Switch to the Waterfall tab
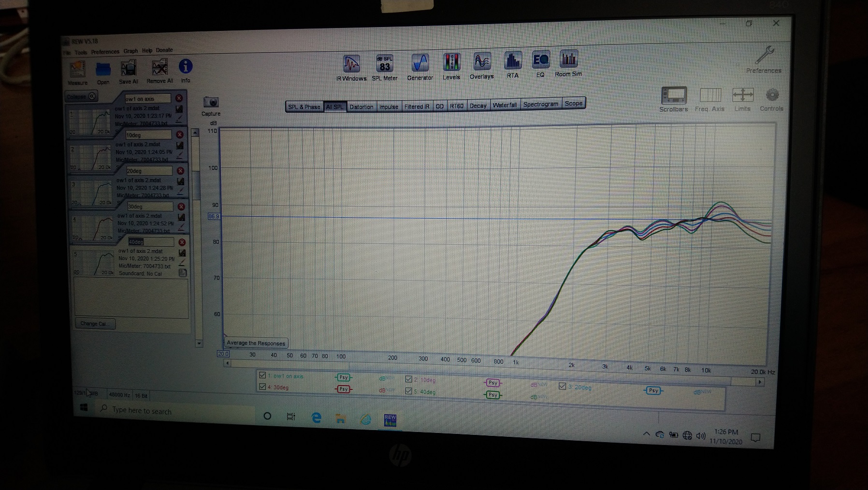Image resolution: width=868 pixels, height=490 pixels. click(505, 105)
